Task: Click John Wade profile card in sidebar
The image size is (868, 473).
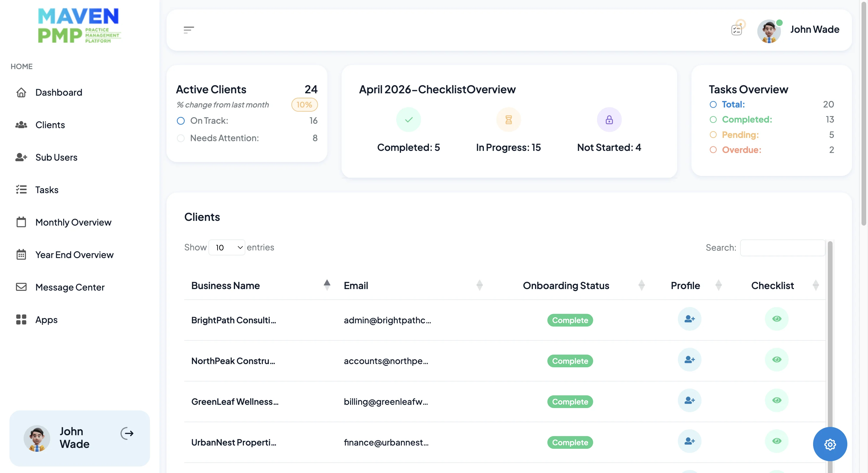Action: pos(79,438)
